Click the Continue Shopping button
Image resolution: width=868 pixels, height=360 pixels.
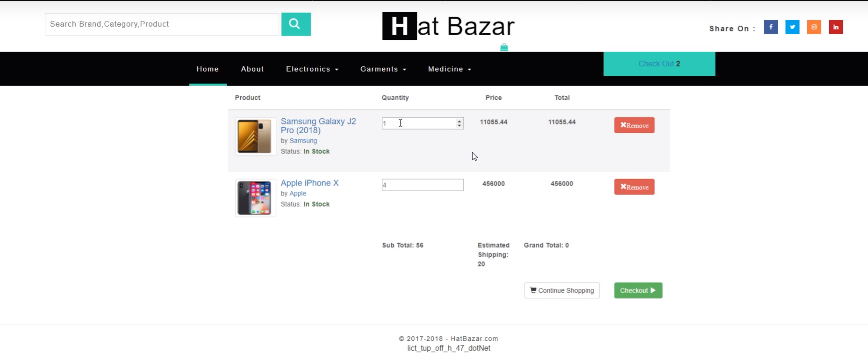click(562, 290)
